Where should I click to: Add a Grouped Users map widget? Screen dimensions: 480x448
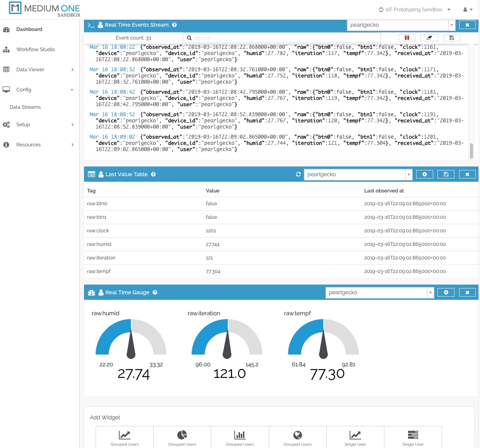pyautogui.click(x=297, y=437)
